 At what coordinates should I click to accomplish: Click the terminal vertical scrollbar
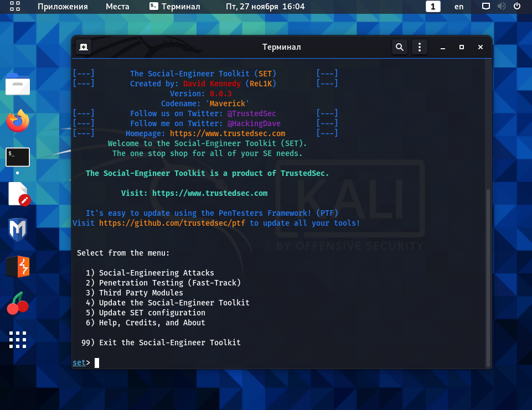pos(488,277)
